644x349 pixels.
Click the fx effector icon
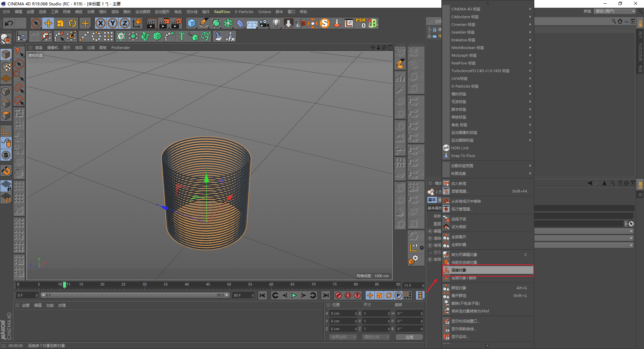click(230, 36)
